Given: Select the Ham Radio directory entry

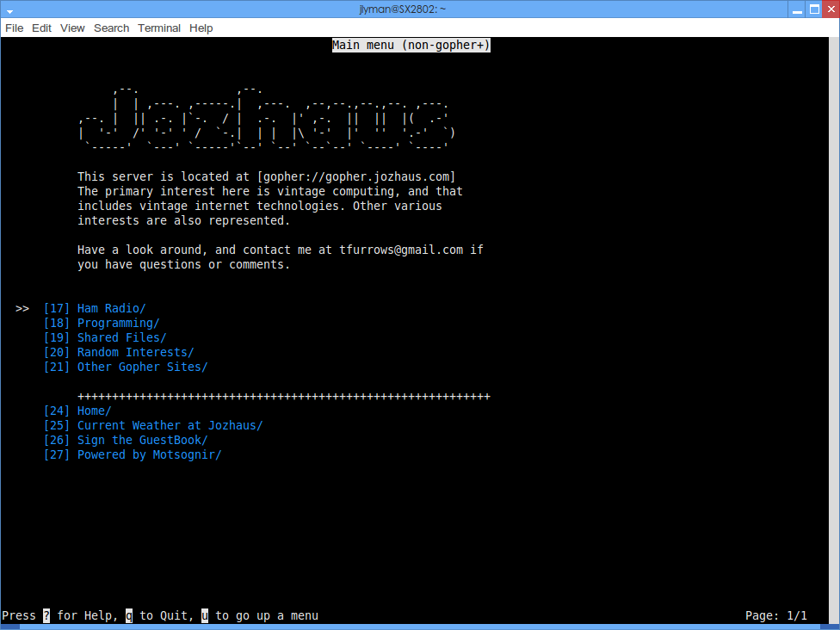Looking at the screenshot, I should 111,308.
